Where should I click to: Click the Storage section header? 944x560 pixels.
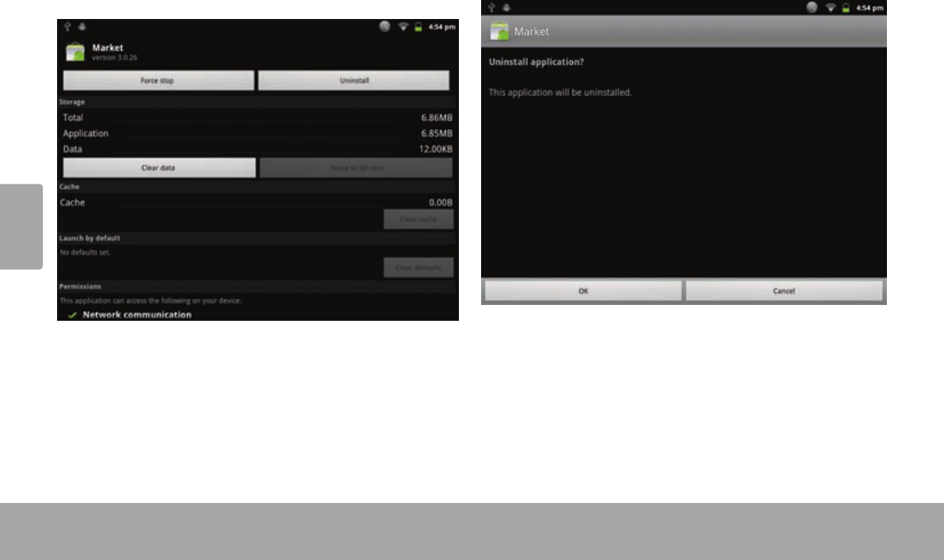point(71,102)
